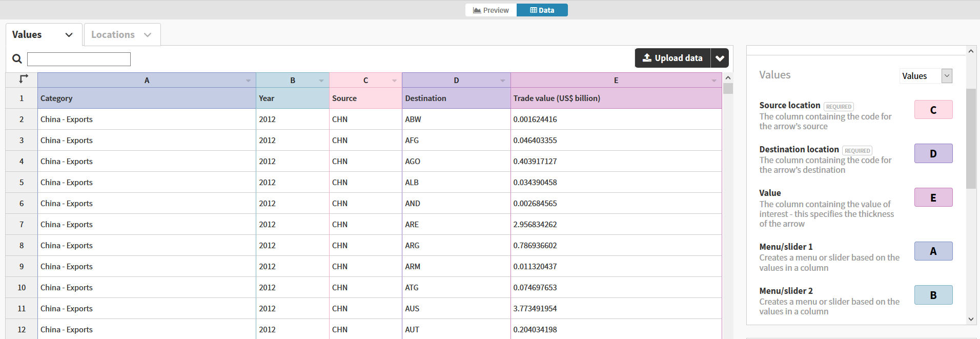Open column D header dropdown
980x339 pixels.
[503, 81]
